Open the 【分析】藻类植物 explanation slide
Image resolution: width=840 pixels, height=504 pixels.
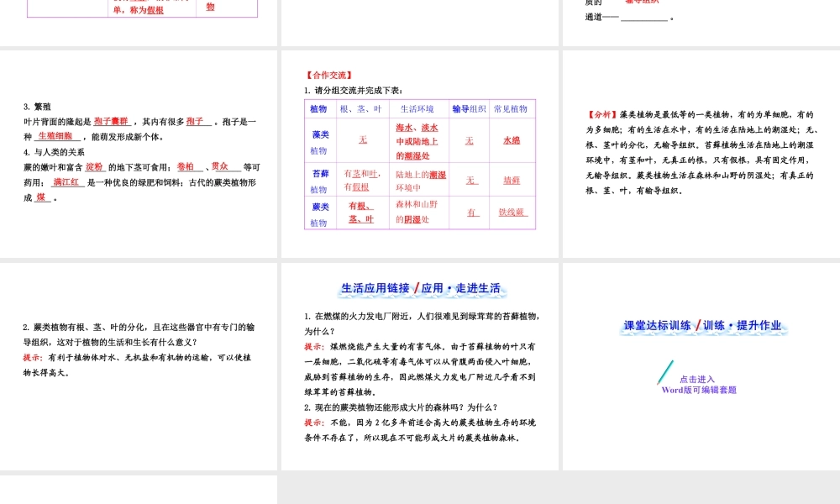tap(701, 155)
